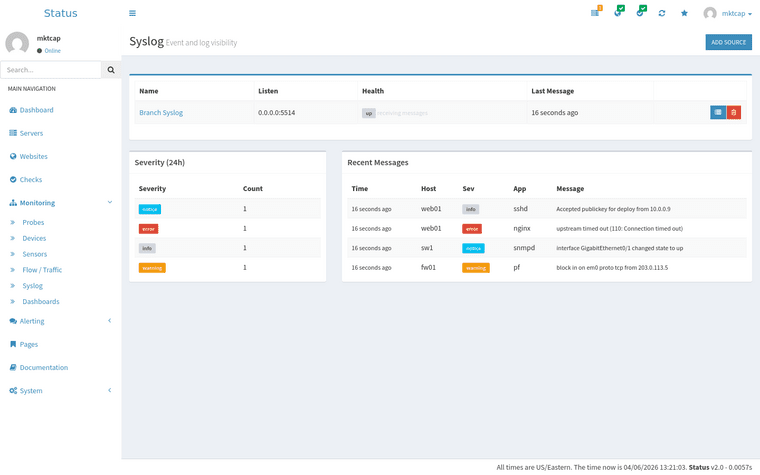Delete Branch Syslog with the red trash button
760x475 pixels.
pos(733,112)
